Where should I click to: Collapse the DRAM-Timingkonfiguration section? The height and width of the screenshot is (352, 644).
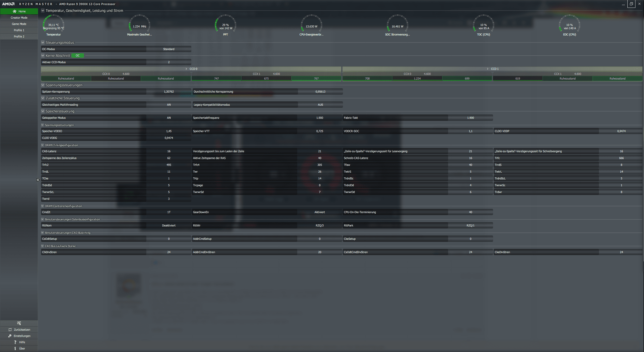pos(42,145)
